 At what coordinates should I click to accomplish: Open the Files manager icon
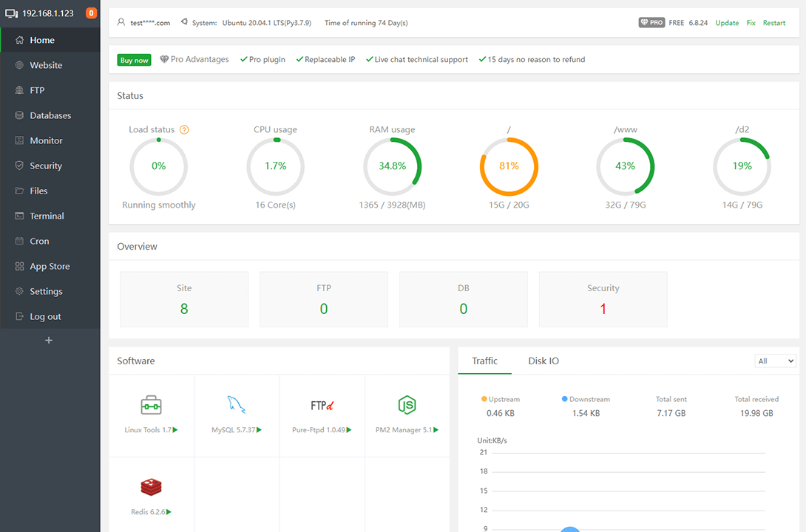38,190
